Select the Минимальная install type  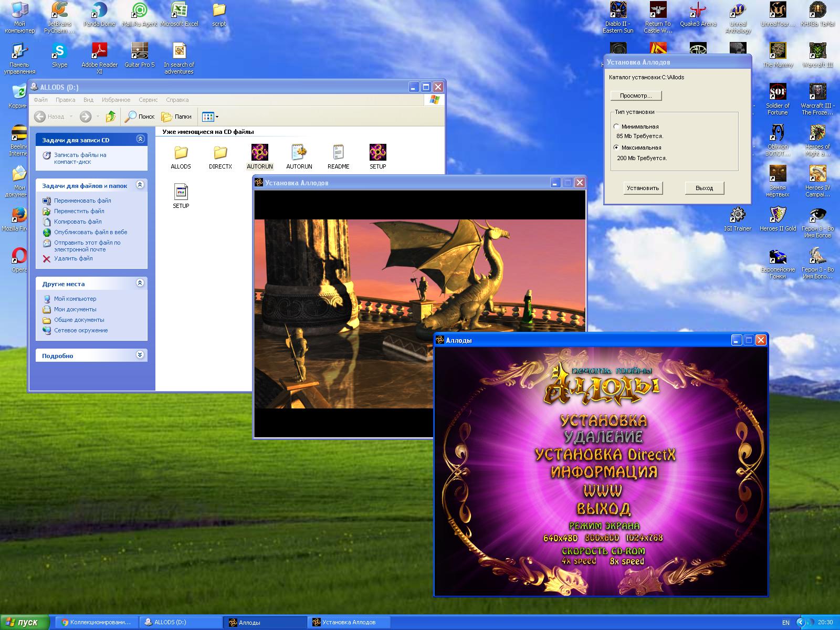coord(616,127)
